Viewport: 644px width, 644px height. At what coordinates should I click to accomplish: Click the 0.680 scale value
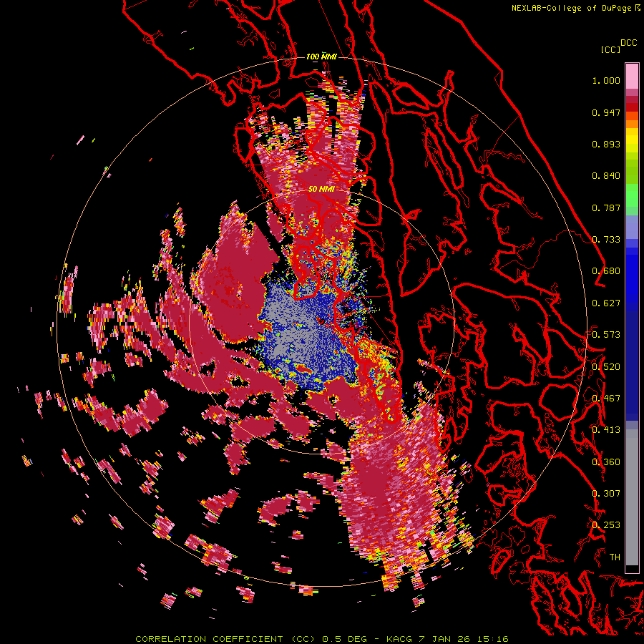(606, 271)
